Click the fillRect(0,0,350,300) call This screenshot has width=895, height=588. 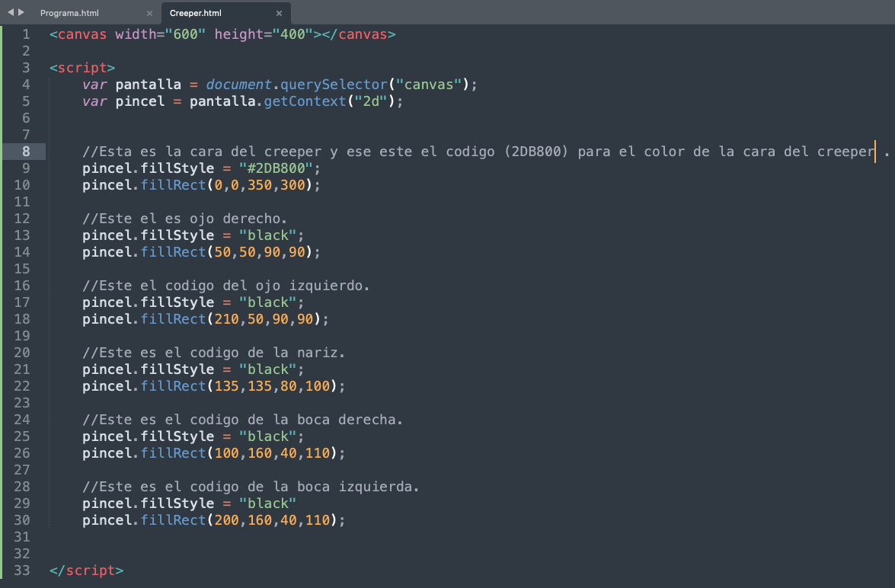(x=231, y=185)
